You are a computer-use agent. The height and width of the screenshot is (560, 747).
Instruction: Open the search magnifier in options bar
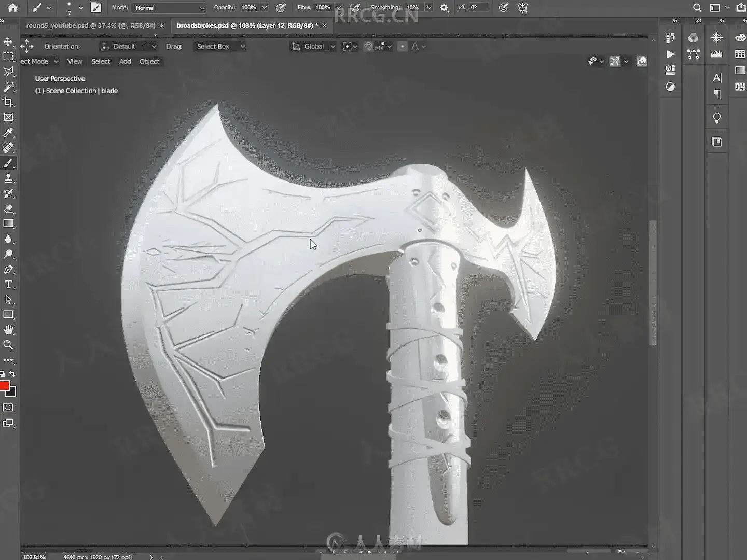pyautogui.click(x=697, y=8)
